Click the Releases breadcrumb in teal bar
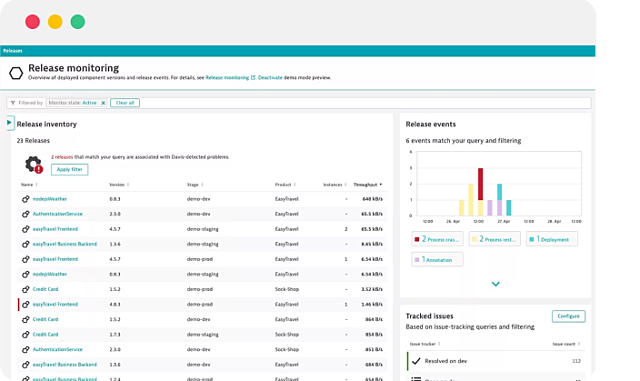The width and height of the screenshot is (640, 381). coord(13,51)
